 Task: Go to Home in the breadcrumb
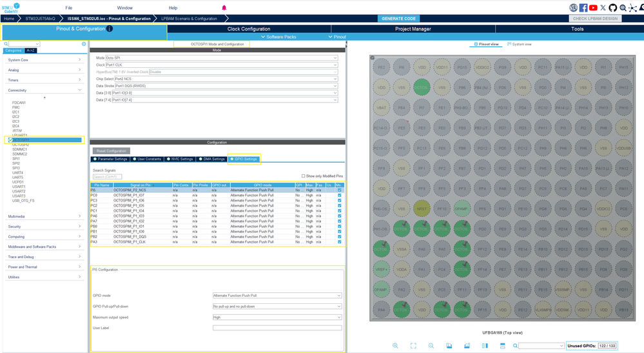coord(9,19)
